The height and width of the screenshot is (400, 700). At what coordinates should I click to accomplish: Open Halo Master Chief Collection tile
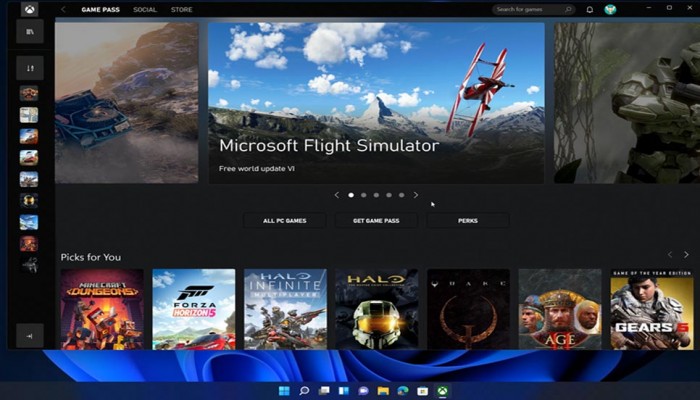tap(377, 309)
